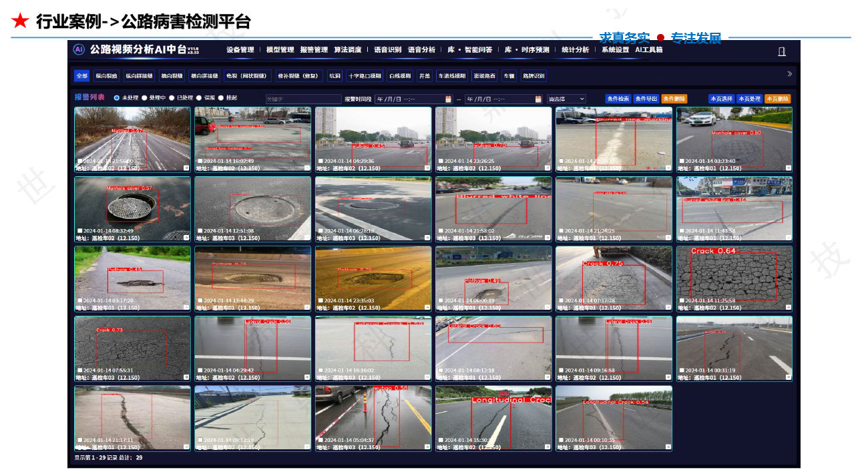Screen dimensions: 868x474
Task: Click the 条件检索 button
Action: (x=618, y=99)
